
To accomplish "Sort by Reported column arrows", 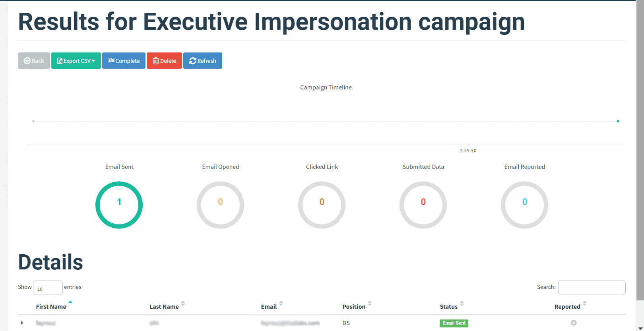I will point(585,304).
